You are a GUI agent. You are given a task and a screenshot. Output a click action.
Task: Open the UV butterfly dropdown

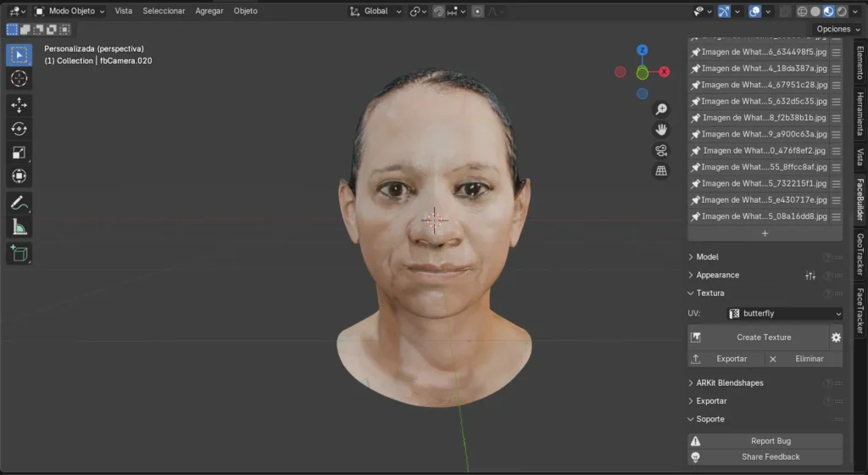[x=785, y=314]
